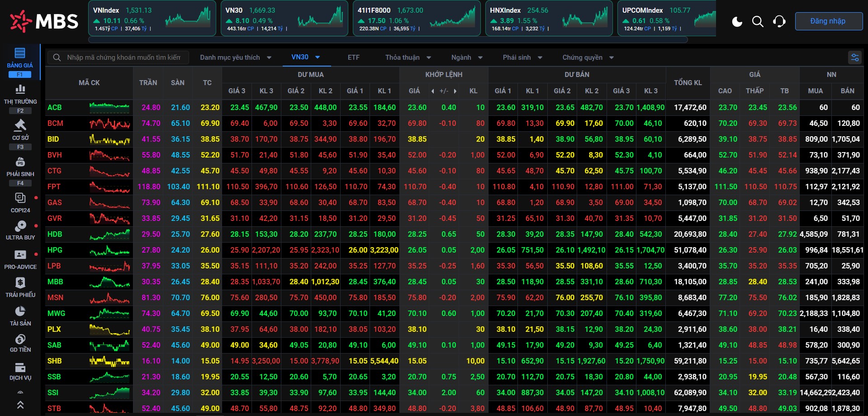The image size is (868, 416).
Task: Select the BCM stock symbol
Action: [x=55, y=123]
